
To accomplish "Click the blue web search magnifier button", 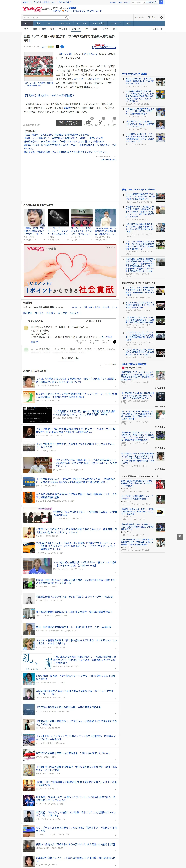I will (161, 2).
